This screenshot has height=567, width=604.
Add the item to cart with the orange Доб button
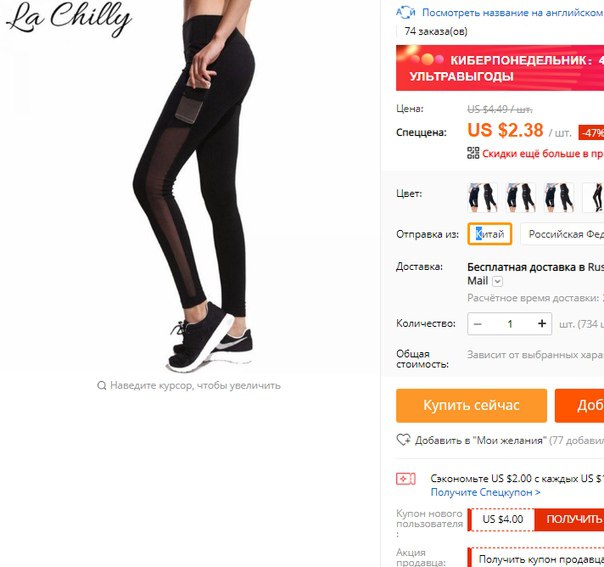pos(579,406)
